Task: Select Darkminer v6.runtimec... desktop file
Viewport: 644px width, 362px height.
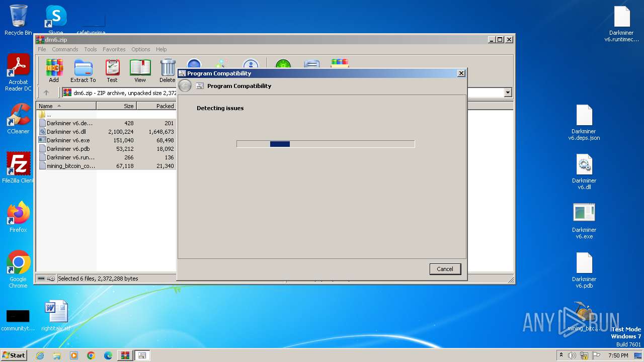Action: click(621, 24)
